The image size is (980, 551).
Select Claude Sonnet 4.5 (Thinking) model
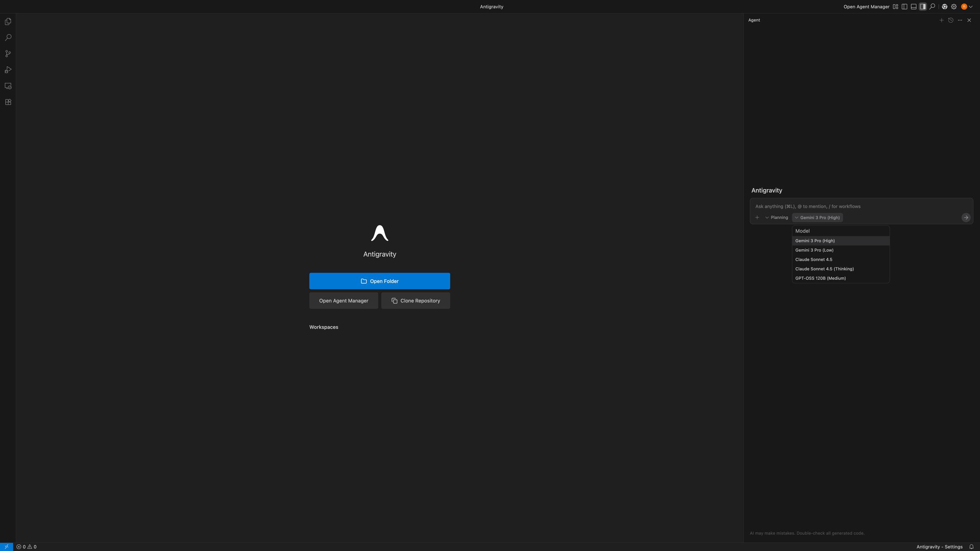point(824,269)
